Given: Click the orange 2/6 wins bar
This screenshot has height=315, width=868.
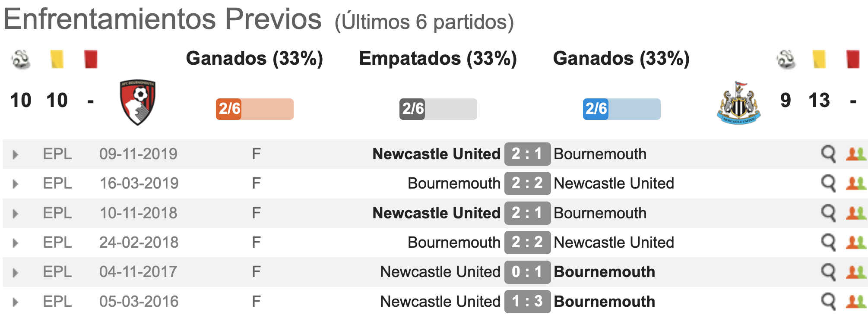Looking at the screenshot, I should click(x=255, y=109).
